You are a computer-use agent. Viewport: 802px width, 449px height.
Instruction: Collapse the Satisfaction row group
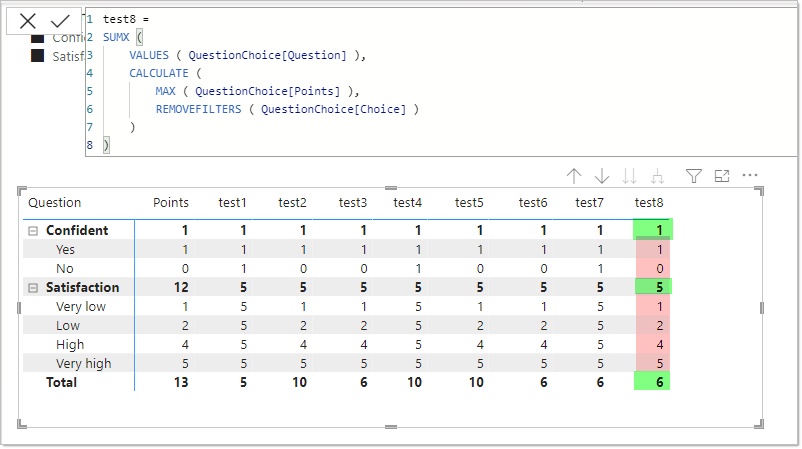[x=33, y=288]
